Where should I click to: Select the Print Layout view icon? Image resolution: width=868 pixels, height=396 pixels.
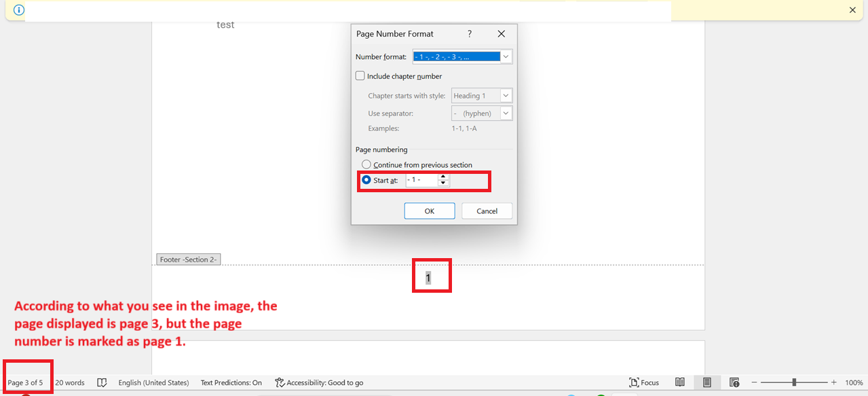tap(706, 382)
